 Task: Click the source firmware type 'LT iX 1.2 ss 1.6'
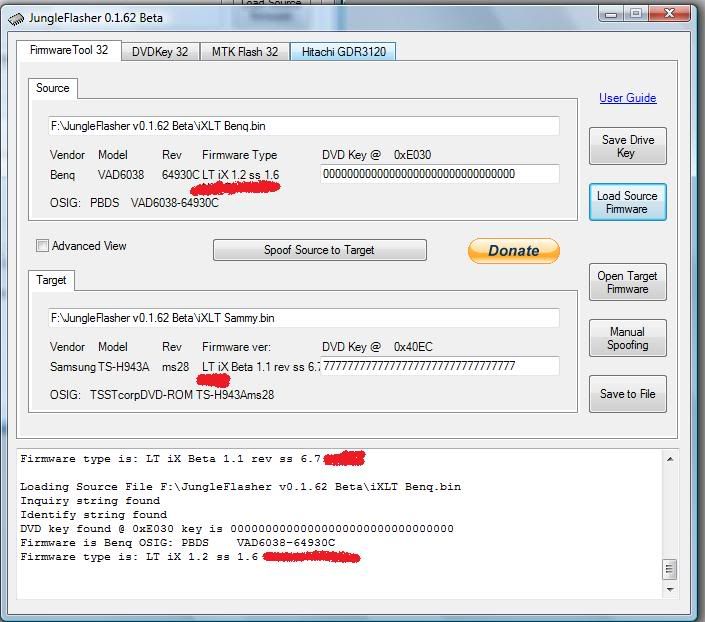pyautogui.click(x=241, y=175)
